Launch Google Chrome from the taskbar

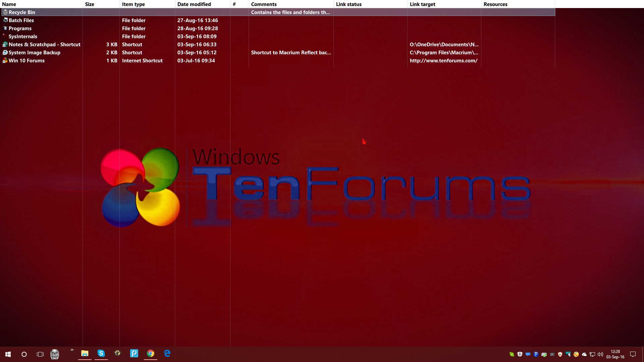point(151,354)
